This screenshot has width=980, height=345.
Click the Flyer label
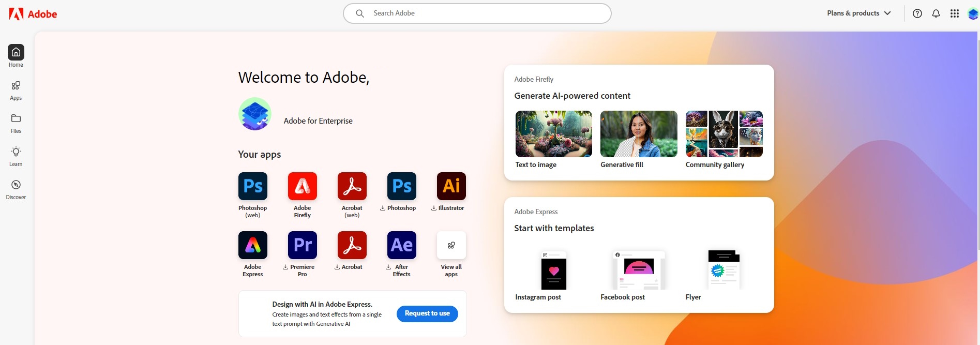(693, 297)
